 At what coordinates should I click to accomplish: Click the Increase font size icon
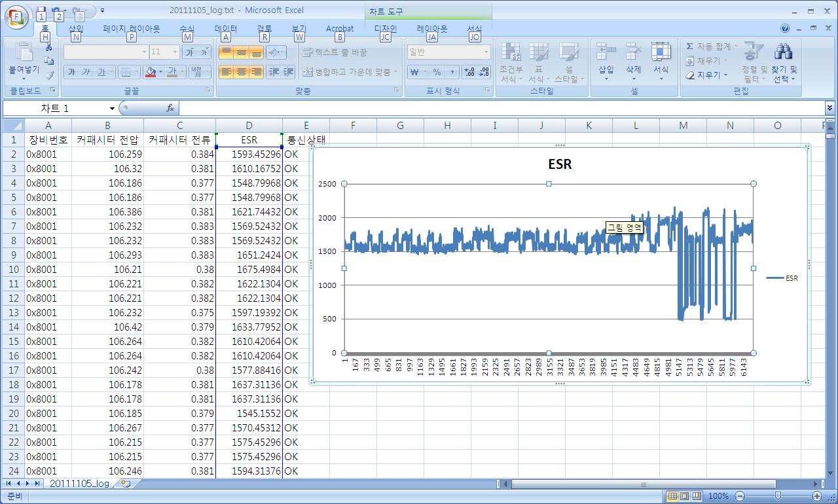pyautogui.click(x=189, y=52)
